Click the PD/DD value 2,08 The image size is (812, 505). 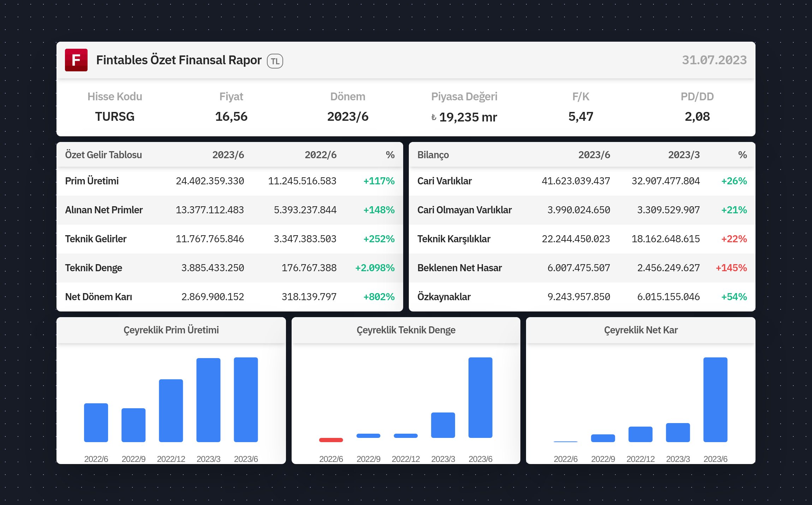point(697,117)
